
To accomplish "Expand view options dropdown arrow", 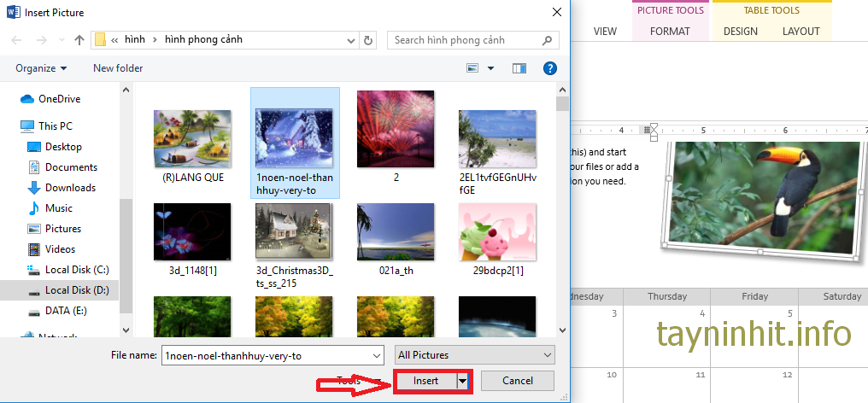I will pos(491,68).
